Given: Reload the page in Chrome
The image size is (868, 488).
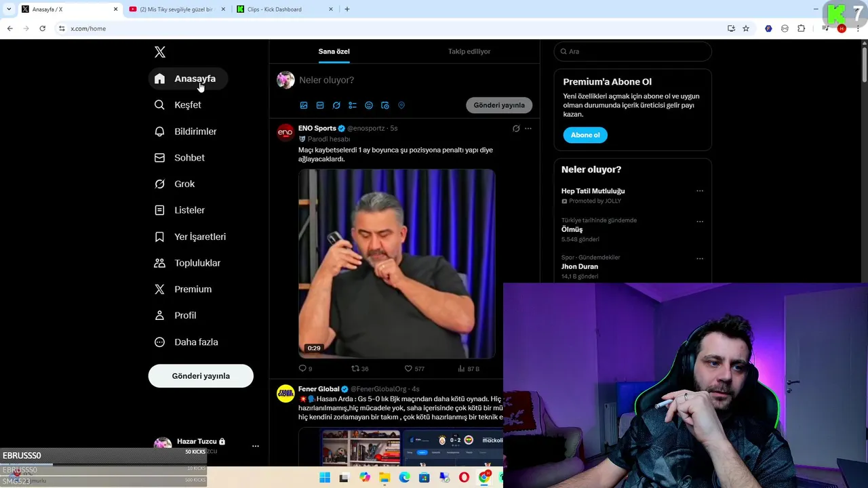Looking at the screenshot, I should [x=42, y=28].
